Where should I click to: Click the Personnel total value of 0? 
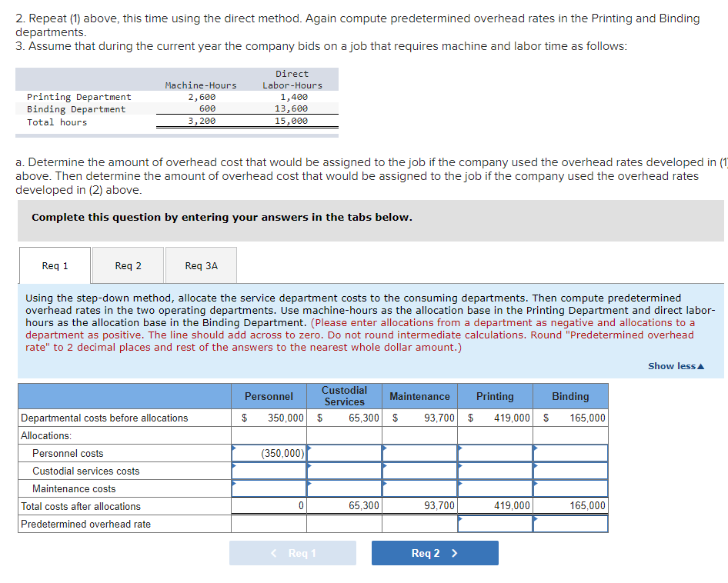[x=301, y=505]
